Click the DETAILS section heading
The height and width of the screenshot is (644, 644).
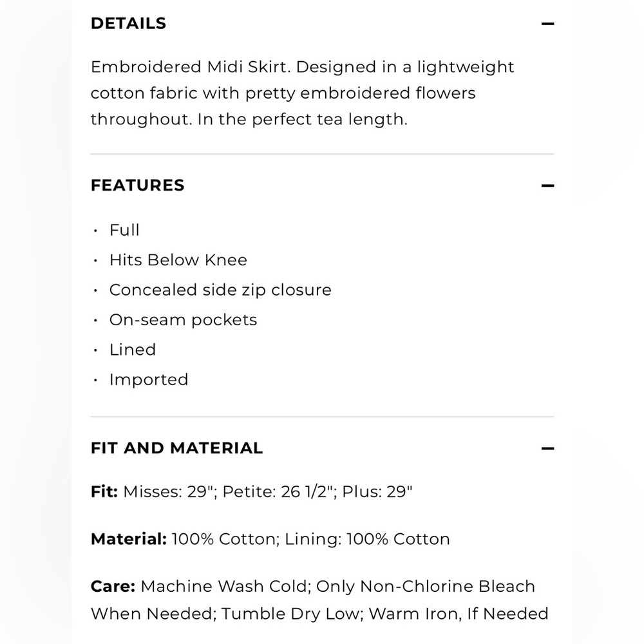coord(129,23)
